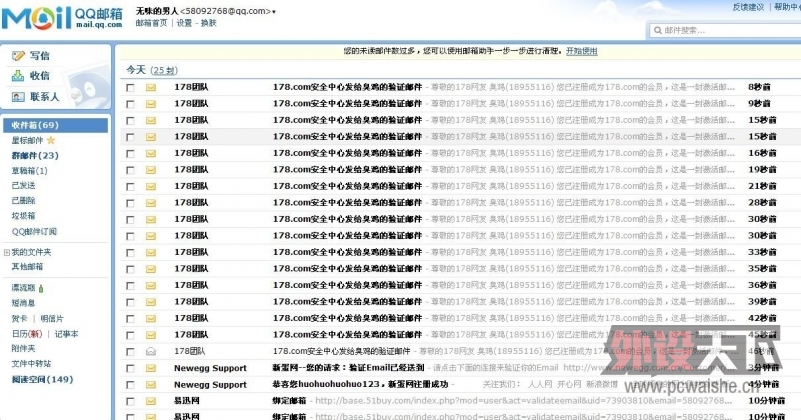Check the box for the 21秒前 mail
Screen dimensions: 801x420
(x=130, y=187)
